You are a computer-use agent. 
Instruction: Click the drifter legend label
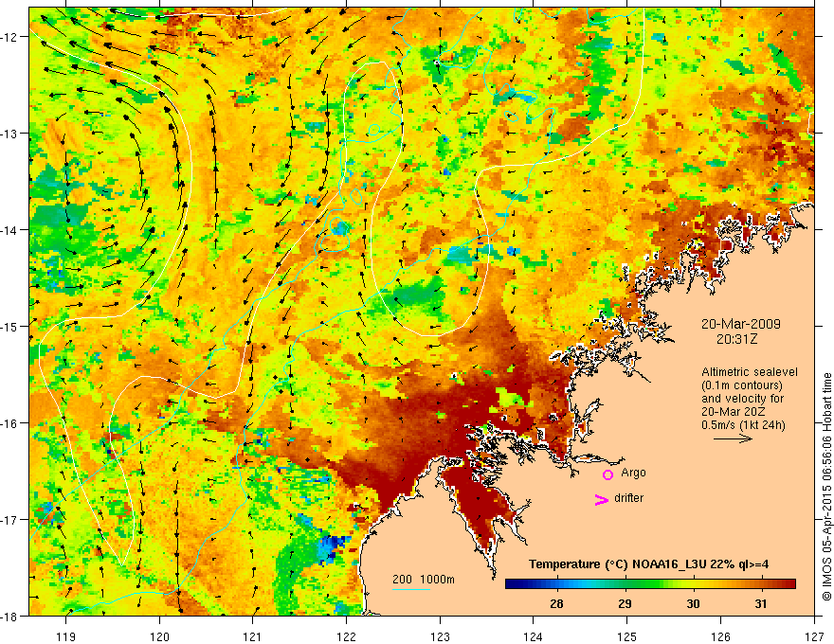point(628,498)
